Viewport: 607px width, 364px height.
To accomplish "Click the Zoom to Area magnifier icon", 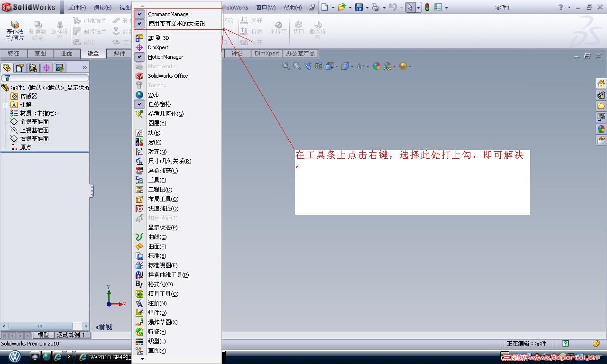I will coord(297,66).
